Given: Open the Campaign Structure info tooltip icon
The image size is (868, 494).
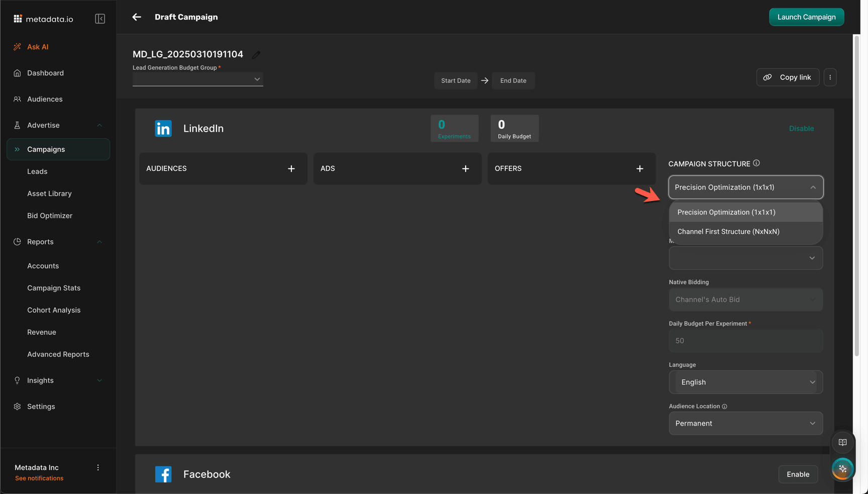Looking at the screenshot, I should point(756,163).
